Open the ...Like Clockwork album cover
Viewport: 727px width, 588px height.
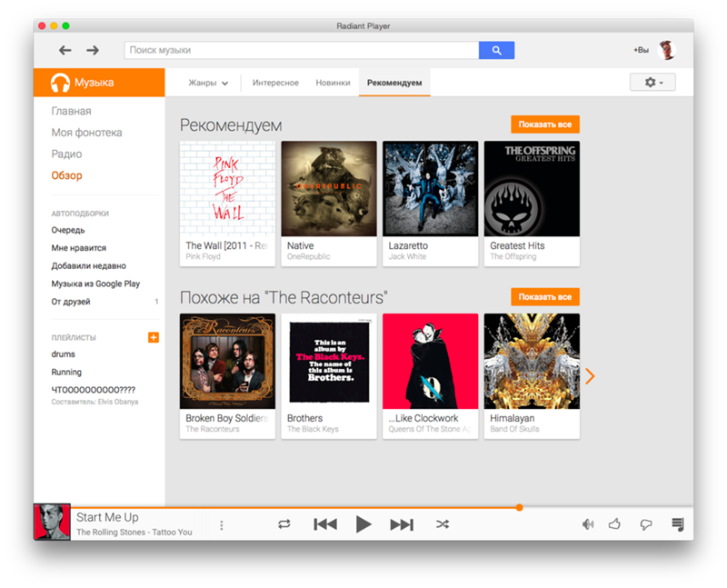coord(430,361)
